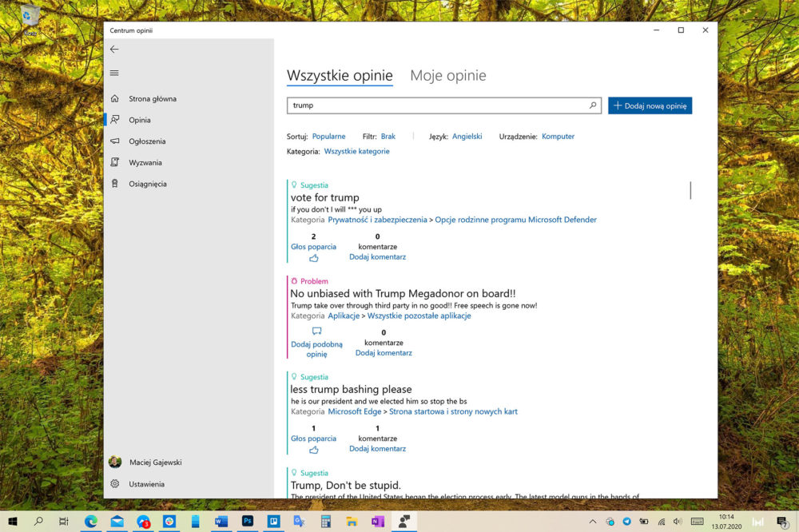Switch to Moje opinie tab

(x=448, y=75)
